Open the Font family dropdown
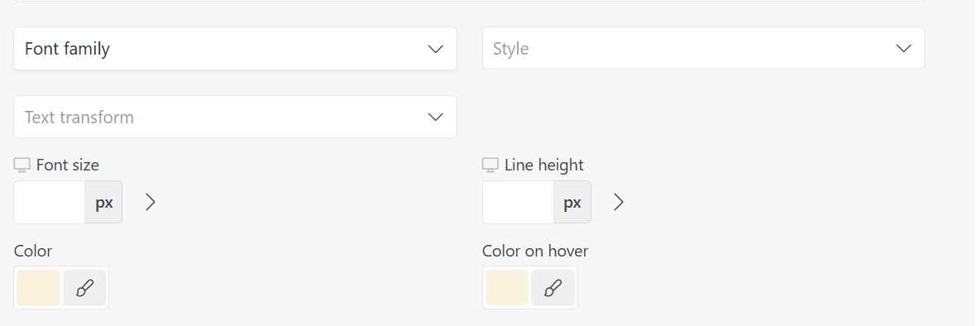The image size is (980, 326). pyautogui.click(x=235, y=49)
